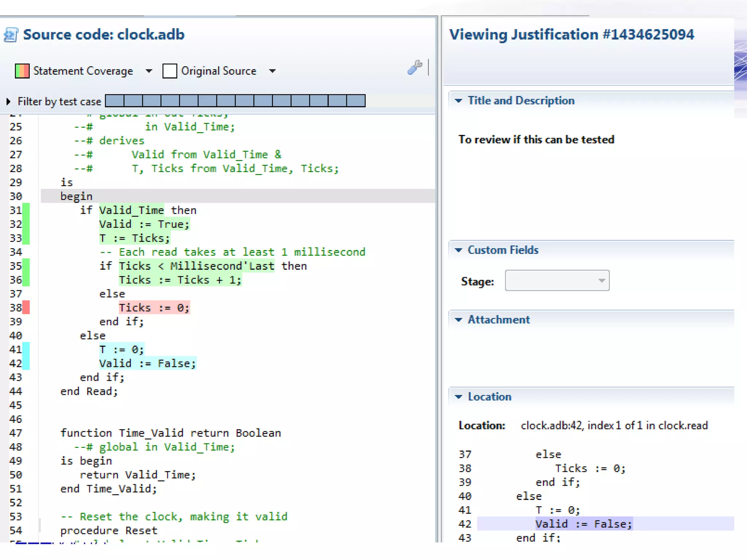Screen dimensions: 747x560
Task: Click green coverage marker on line 31
Action: pyautogui.click(x=26, y=210)
